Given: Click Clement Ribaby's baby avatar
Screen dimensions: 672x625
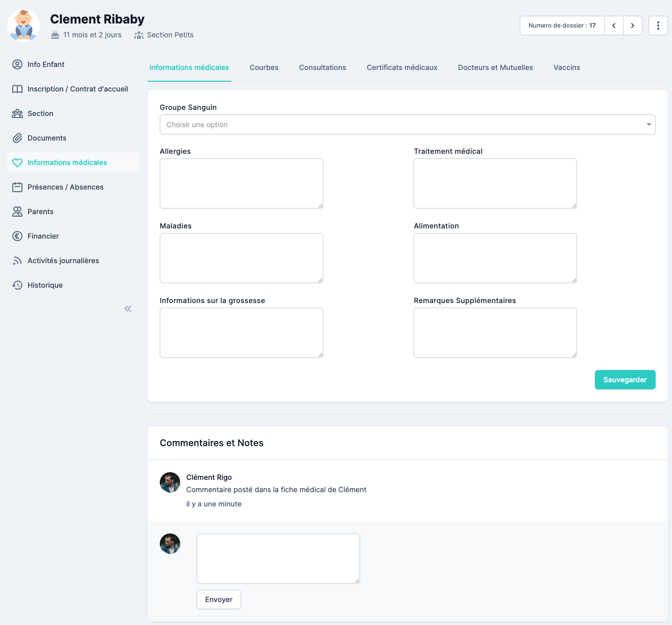Looking at the screenshot, I should 23,26.
